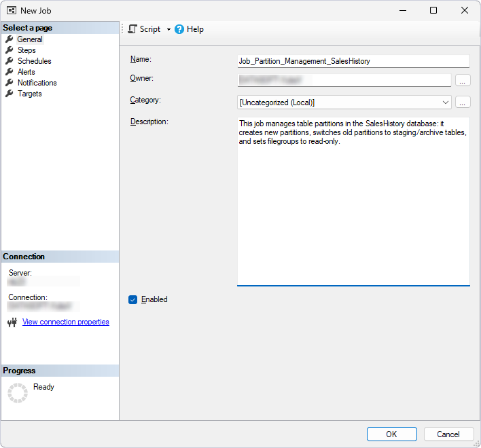Click the OK button
The width and height of the screenshot is (481, 448).
click(392, 434)
